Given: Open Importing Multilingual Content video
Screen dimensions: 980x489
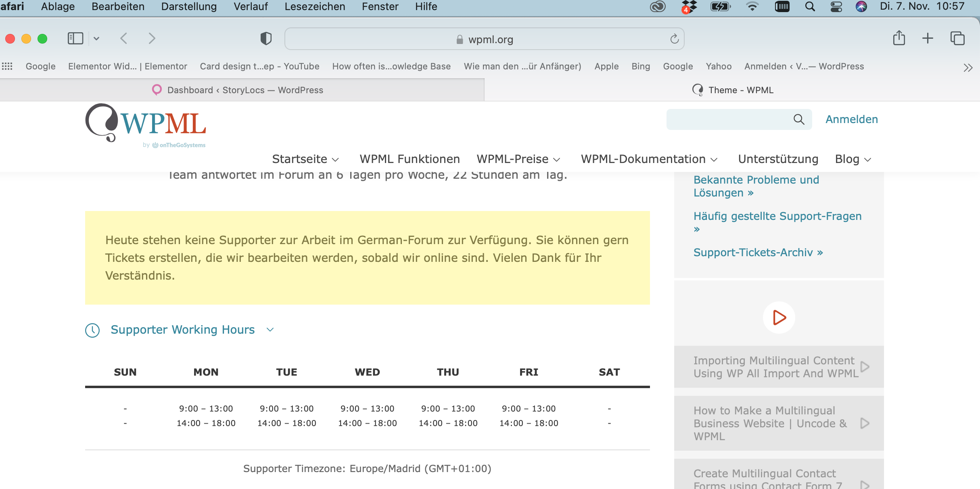Looking at the screenshot, I should [779, 367].
